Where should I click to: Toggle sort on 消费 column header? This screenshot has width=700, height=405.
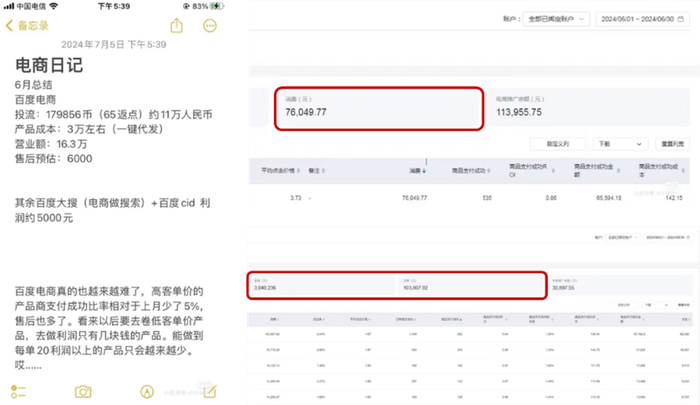(417, 171)
